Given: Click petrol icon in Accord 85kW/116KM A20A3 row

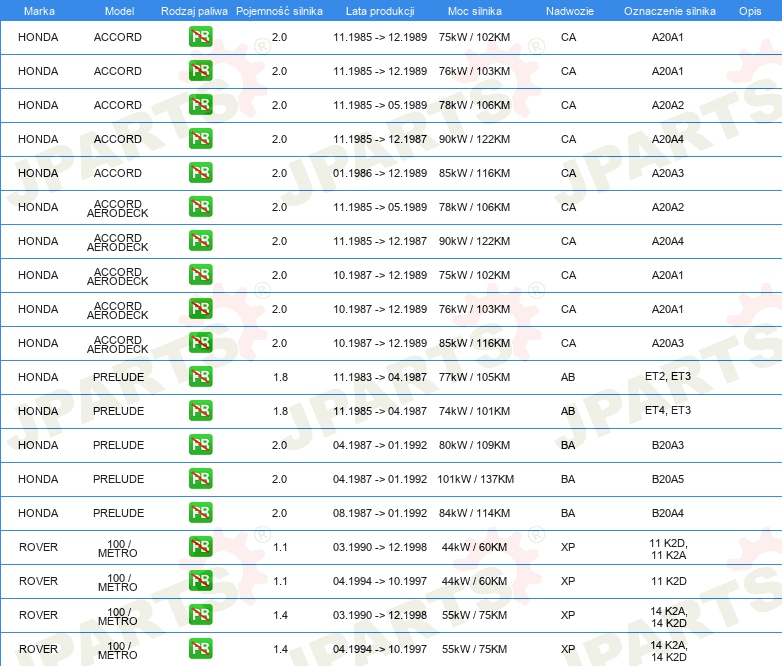Looking at the screenshot, I should 200,173.
